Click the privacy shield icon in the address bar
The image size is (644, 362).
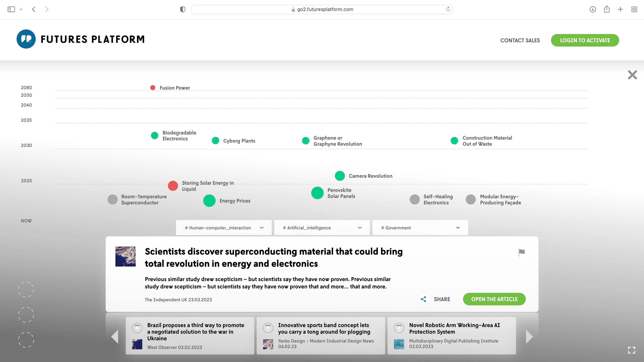[x=183, y=9]
